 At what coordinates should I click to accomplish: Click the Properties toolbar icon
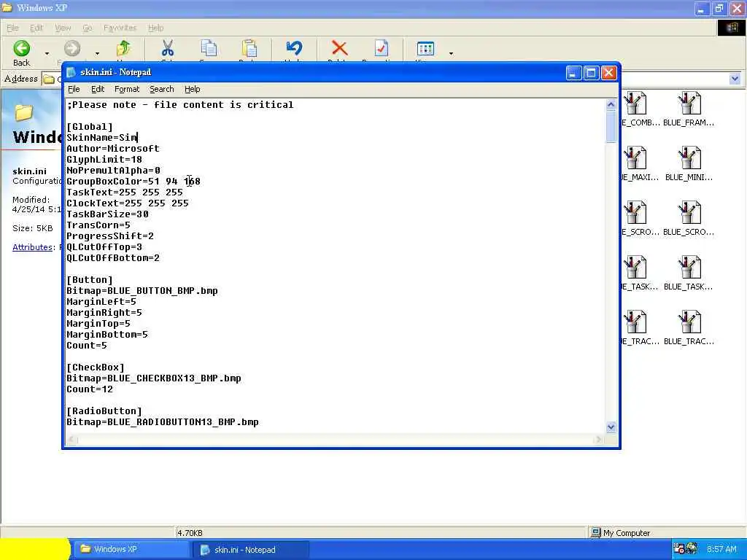pos(381,49)
